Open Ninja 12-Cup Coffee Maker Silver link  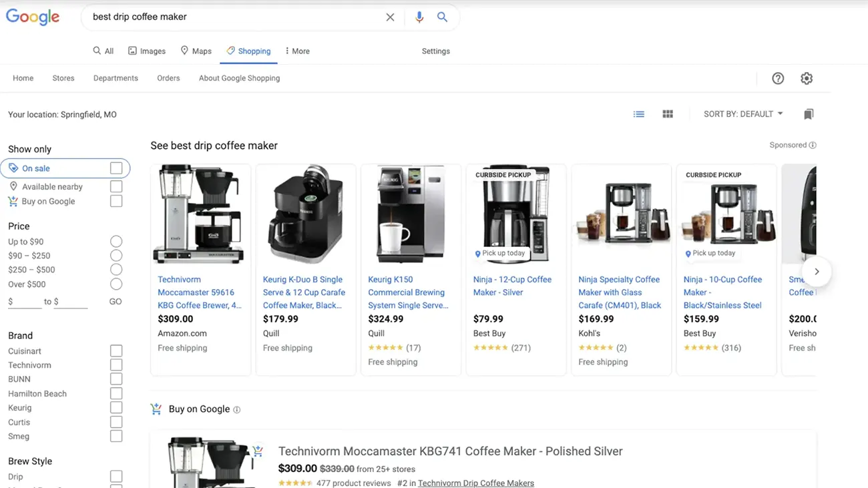tap(513, 286)
